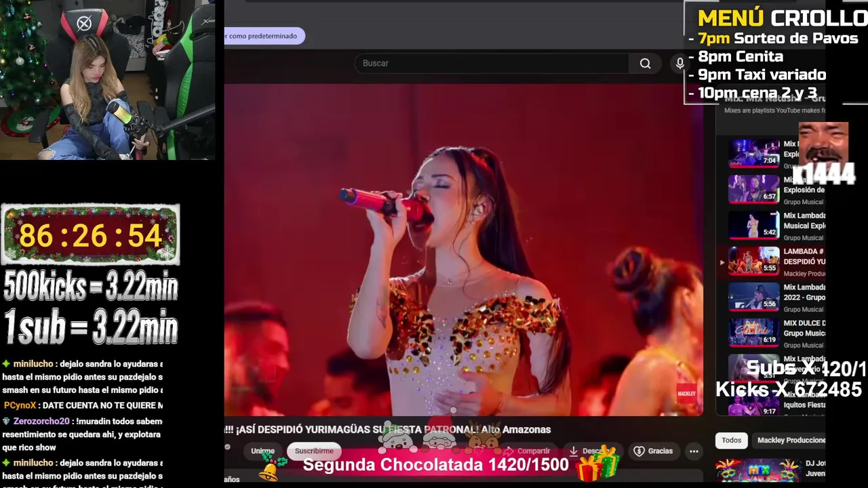Open playlist video with 6:57 duration
This screenshot has height=488, width=868.
click(x=754, y=188)
